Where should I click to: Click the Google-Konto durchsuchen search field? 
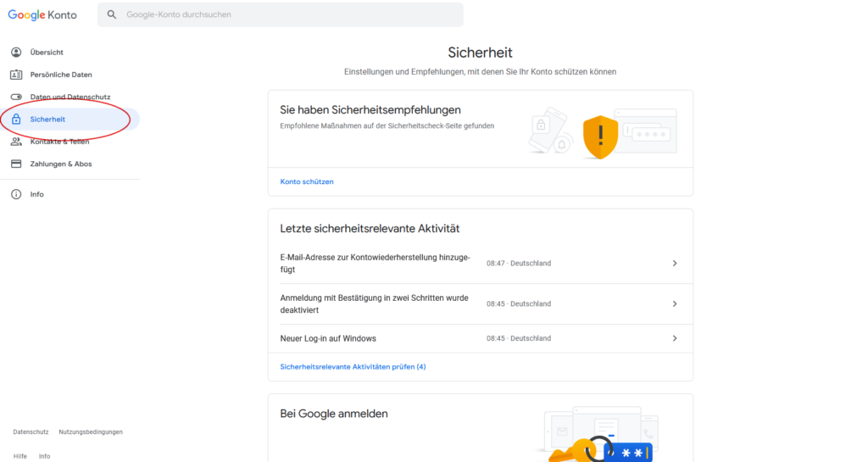pos(288,14)
